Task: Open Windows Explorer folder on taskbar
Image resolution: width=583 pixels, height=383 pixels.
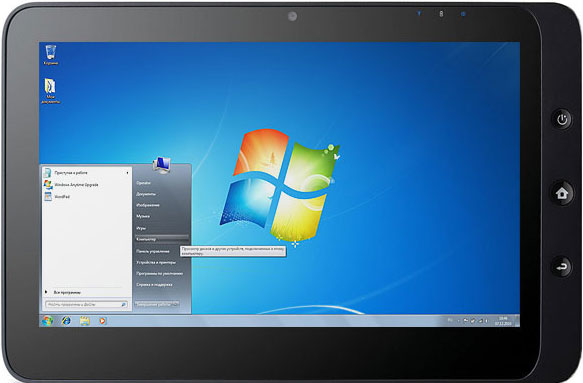Action: coord(85,321)
